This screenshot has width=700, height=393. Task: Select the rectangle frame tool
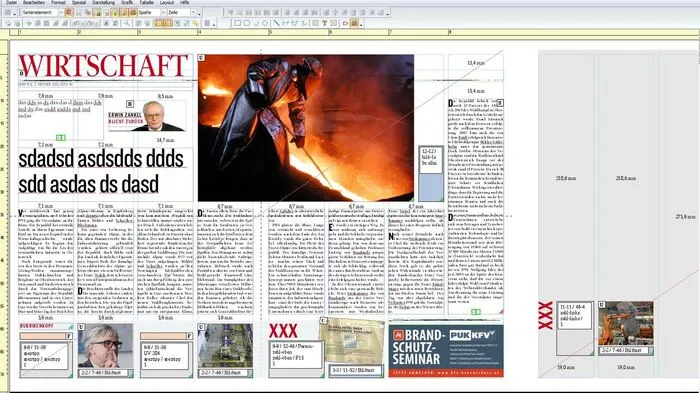tap(238, 23)
